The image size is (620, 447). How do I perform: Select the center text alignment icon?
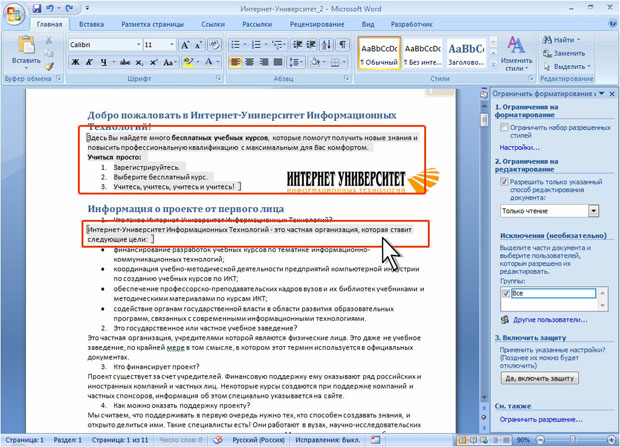click(x=248, y=62)
